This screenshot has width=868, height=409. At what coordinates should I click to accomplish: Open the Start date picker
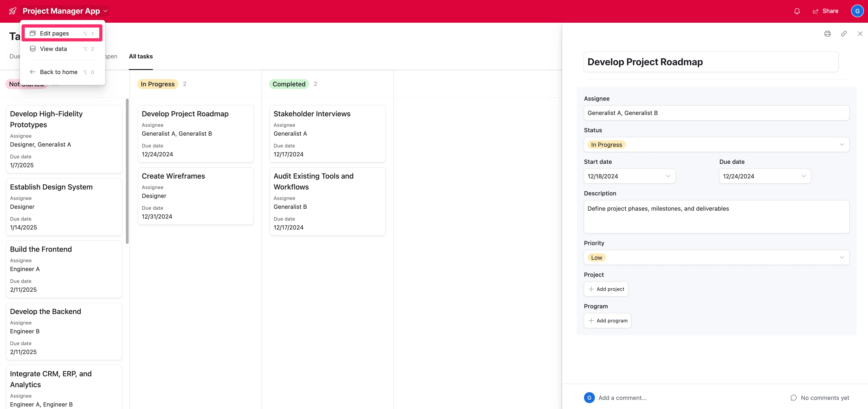[629, 176]
